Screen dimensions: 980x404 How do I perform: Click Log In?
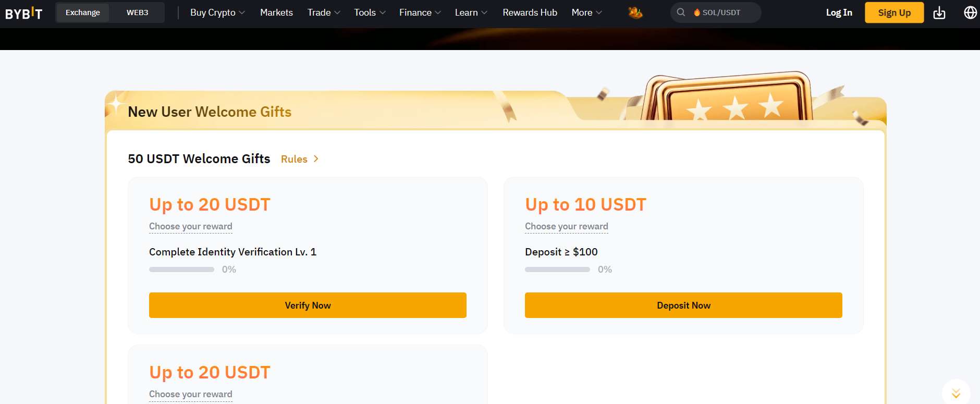[839, 13]
